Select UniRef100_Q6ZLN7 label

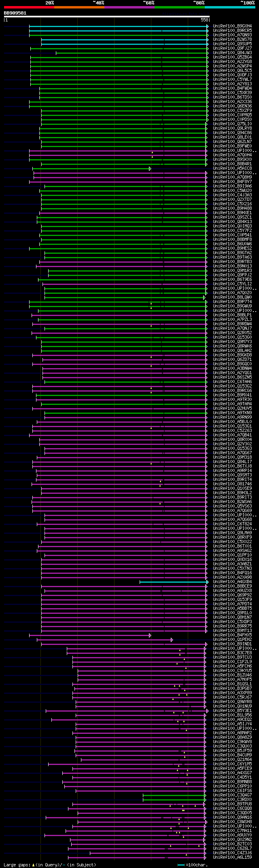click(232, 142)
